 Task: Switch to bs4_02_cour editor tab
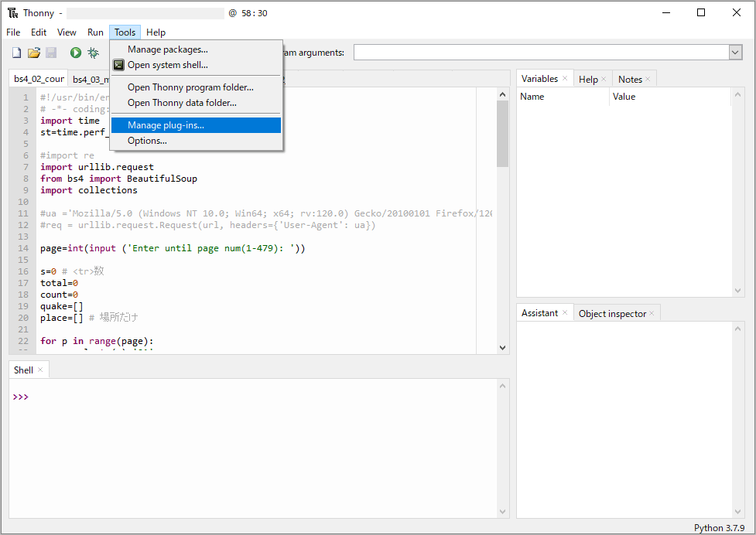click(x=39, y=79)
